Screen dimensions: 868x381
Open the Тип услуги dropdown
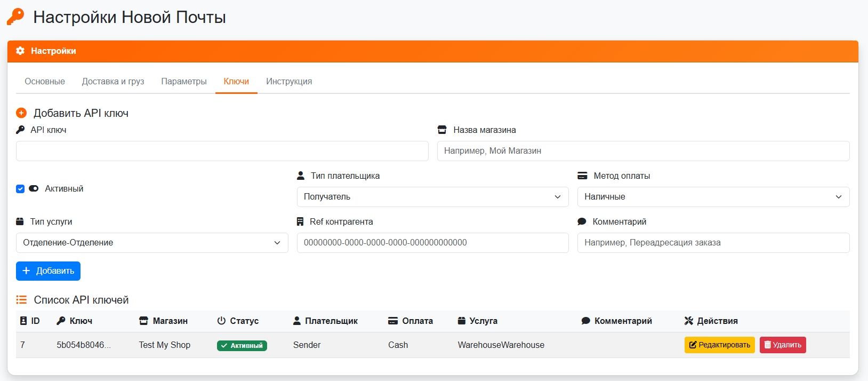coord(152,243)
